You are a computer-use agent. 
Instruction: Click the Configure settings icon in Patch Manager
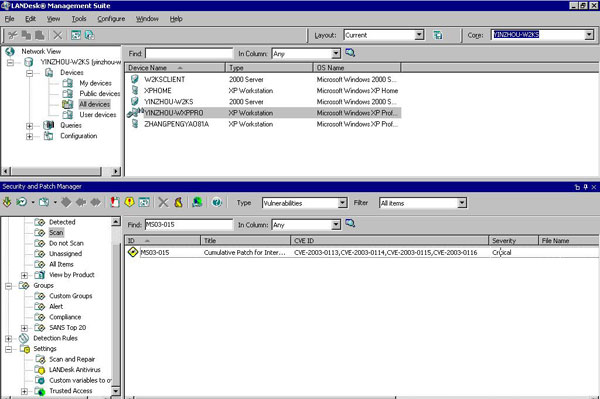[x=44, y=202]
